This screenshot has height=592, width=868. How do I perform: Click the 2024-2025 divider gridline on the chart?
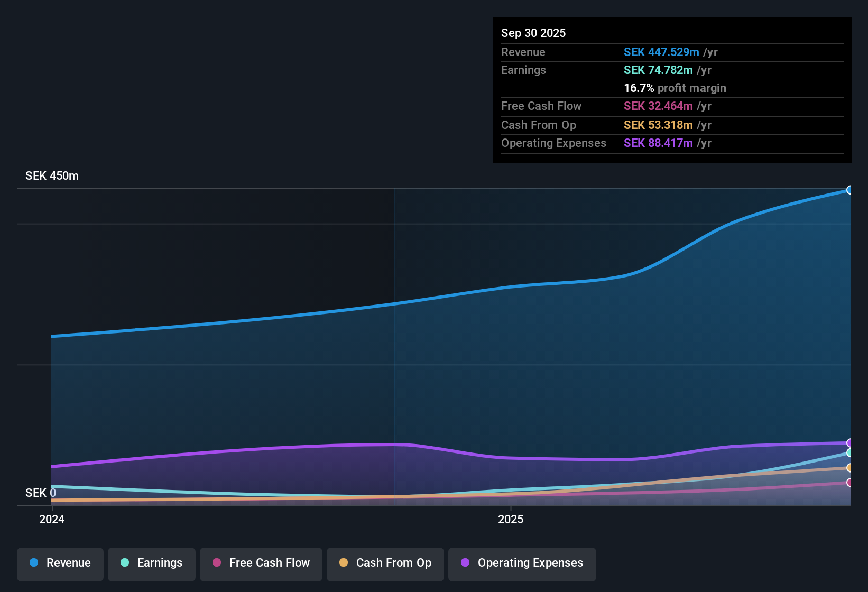click(394, 344)
